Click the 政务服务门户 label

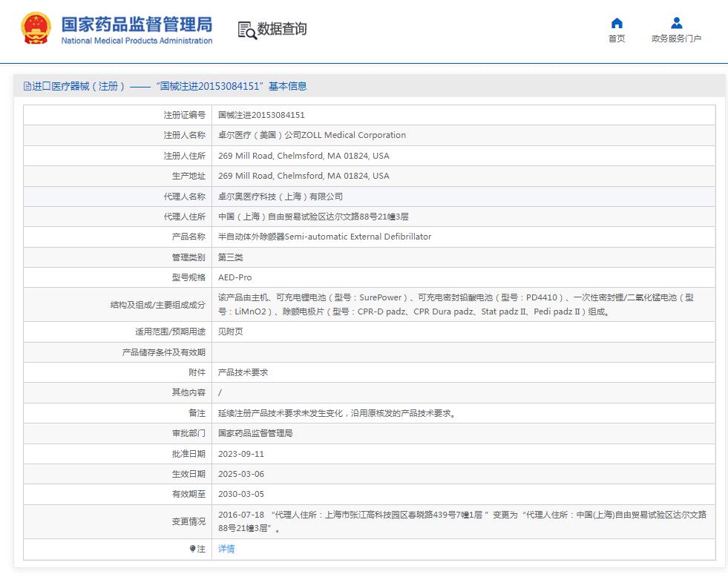(677, 39)
